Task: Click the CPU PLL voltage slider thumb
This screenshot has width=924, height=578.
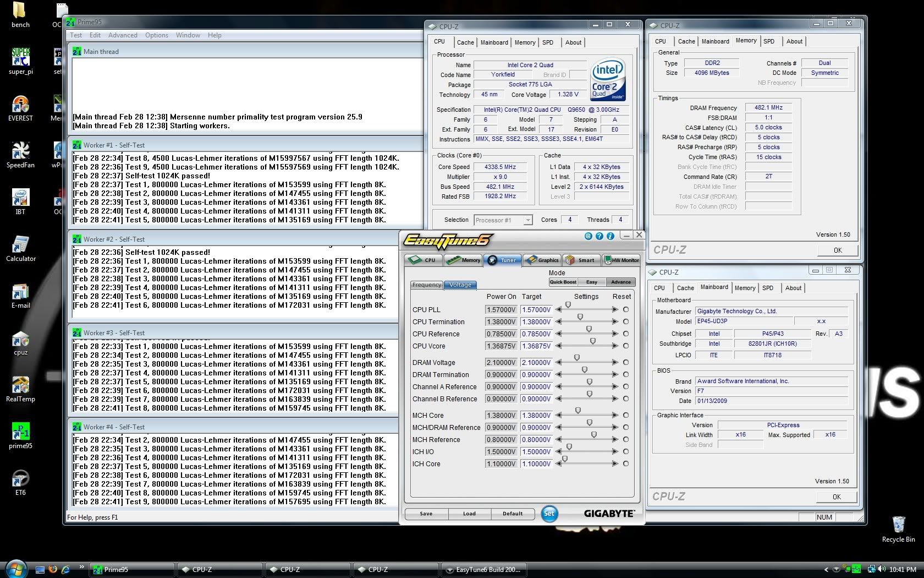Action: point(568,305)
